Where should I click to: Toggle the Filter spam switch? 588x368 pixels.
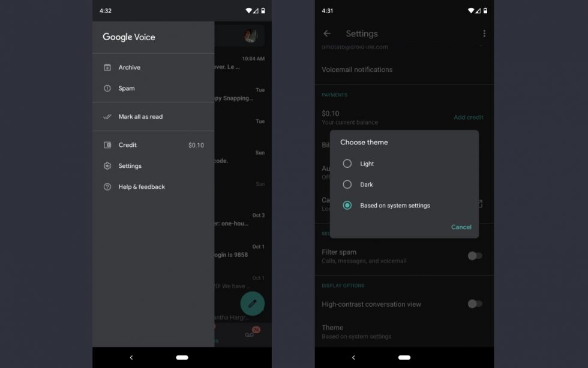[475, 256]
